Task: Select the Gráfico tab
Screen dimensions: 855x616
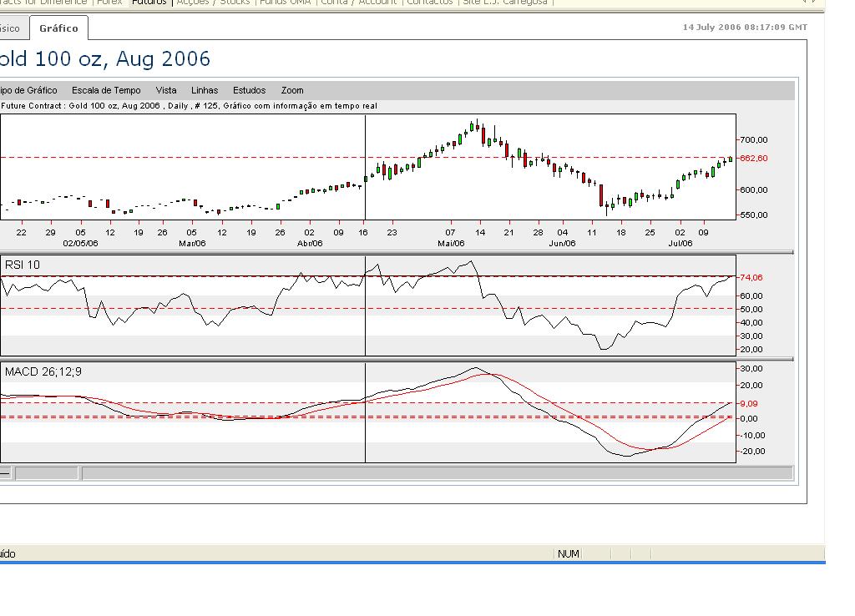Action: [x=58, y=28]
